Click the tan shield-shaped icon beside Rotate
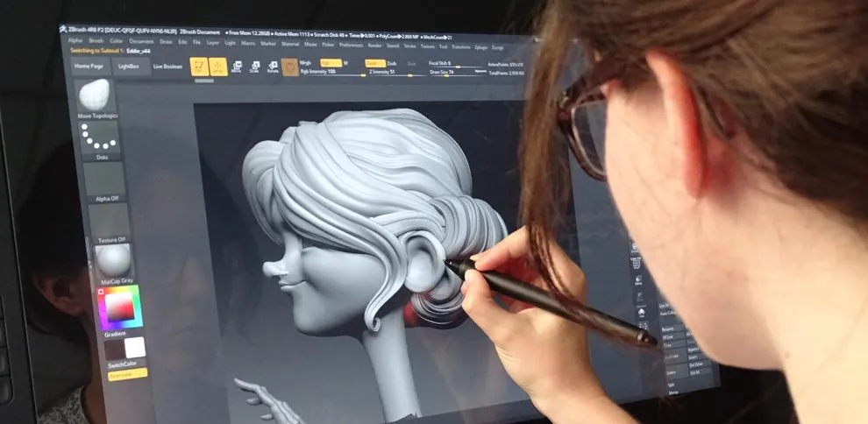The image size is (868, 424). tap(289, 67)
